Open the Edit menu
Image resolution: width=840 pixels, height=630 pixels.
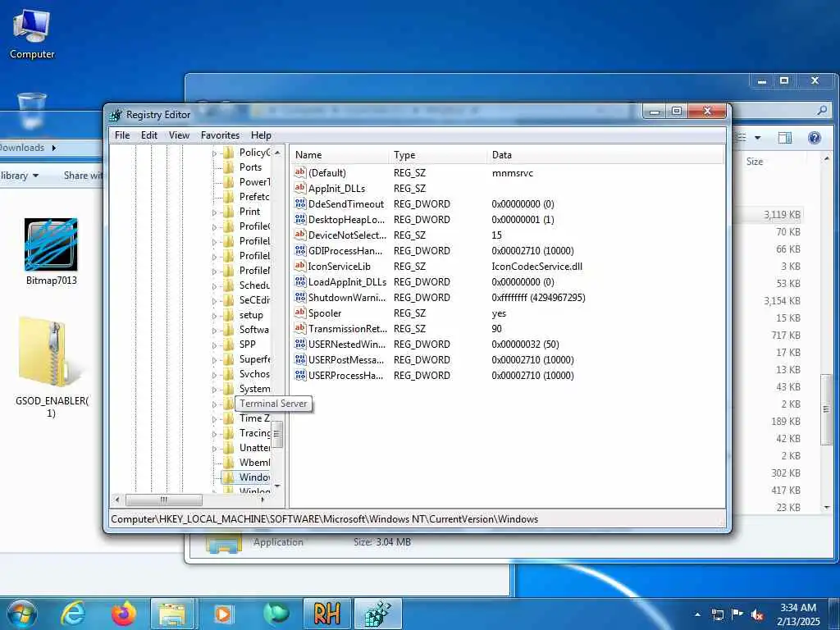pyautogui.click(x=149, y=135)
